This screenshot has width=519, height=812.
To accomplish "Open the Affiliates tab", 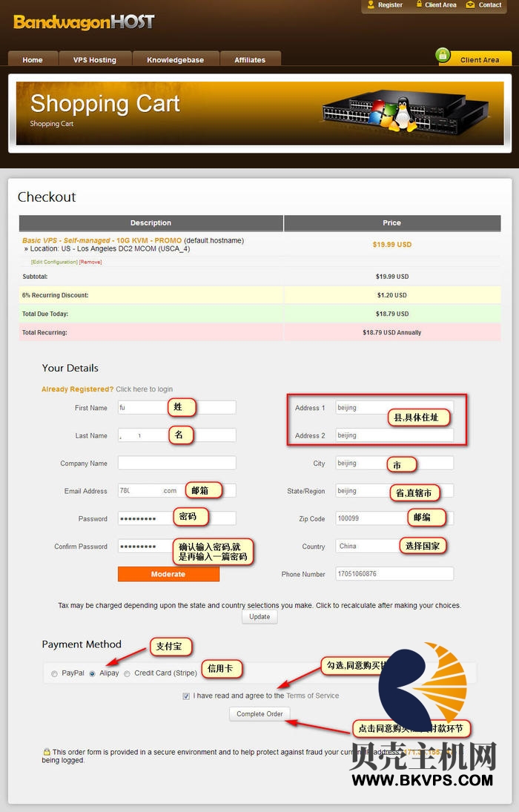I will tap(250, 59).
